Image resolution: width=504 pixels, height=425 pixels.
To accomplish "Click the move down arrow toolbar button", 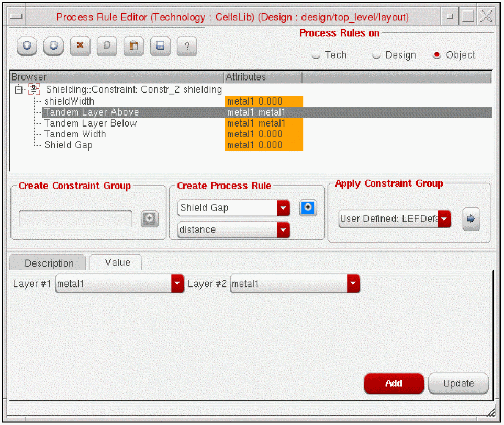I will click(x=53, y=46).
